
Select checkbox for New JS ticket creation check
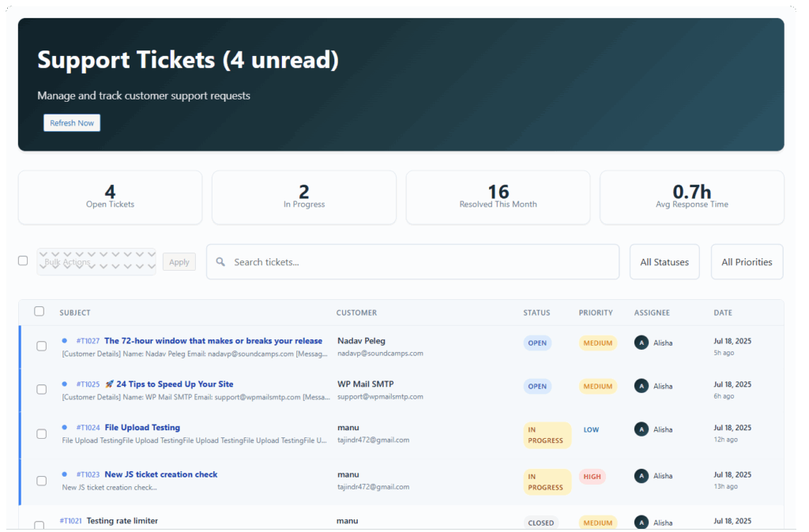click(x=42, y=481)
